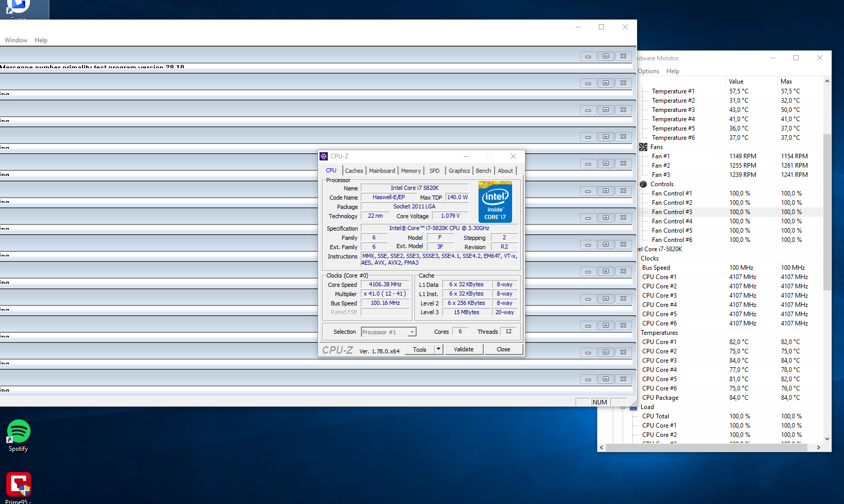
Task: Click the scroll-up arrow in Hardware Monitor
Action: click(x=827, y=82)
